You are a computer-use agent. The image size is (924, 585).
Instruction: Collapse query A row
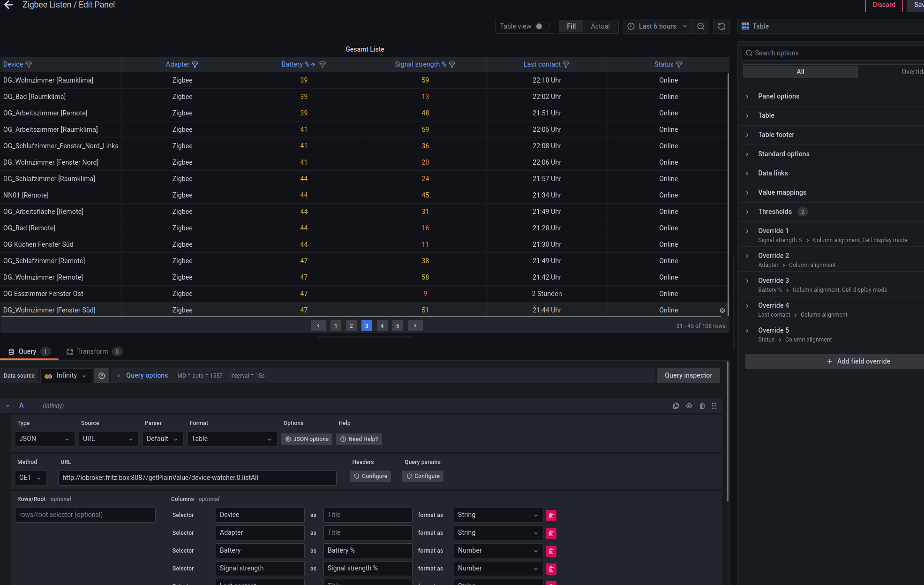[8, 406]
